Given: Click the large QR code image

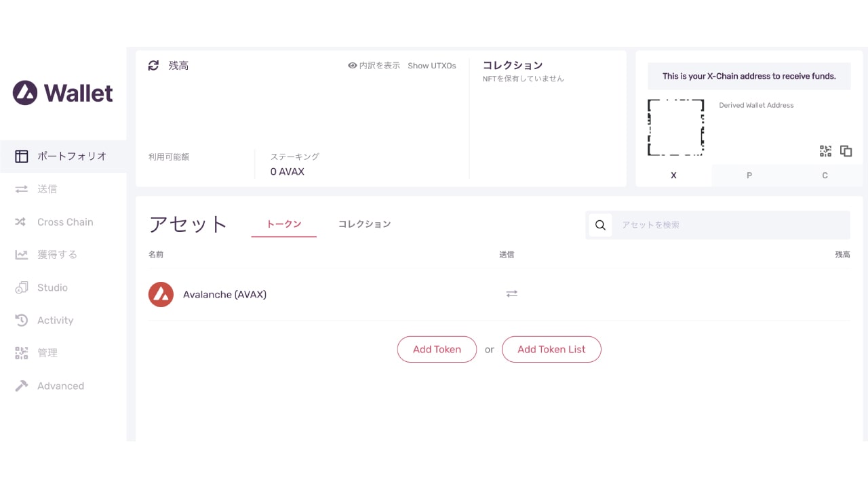Looking at the screenshot, I should pyautogui.click(x=675, y=127).
